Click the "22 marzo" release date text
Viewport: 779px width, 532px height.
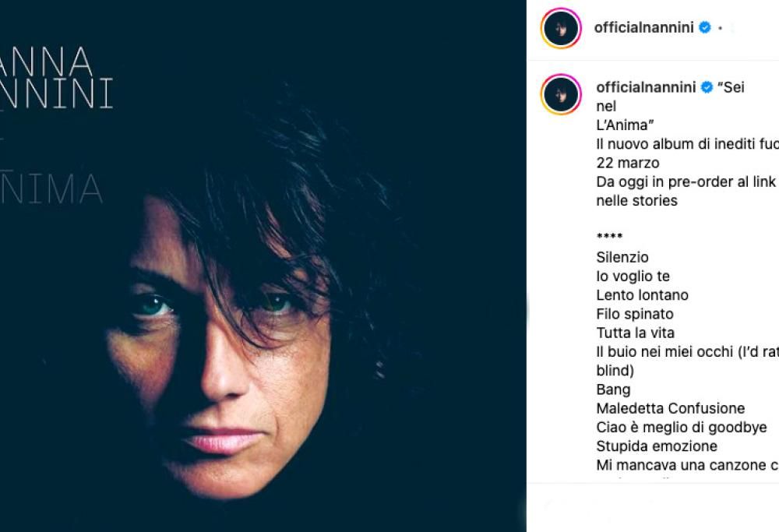(627, 163)
